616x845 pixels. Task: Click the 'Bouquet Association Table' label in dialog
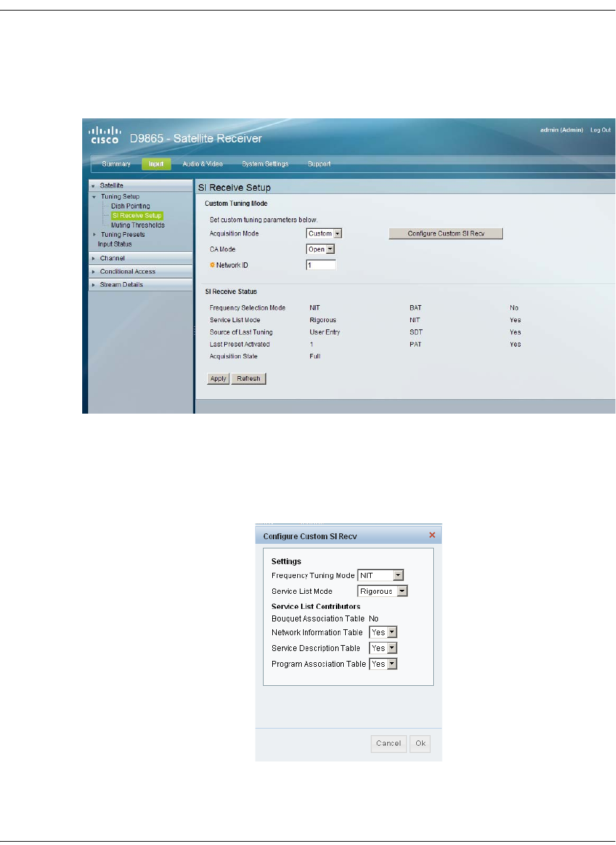tap(318, 619)
